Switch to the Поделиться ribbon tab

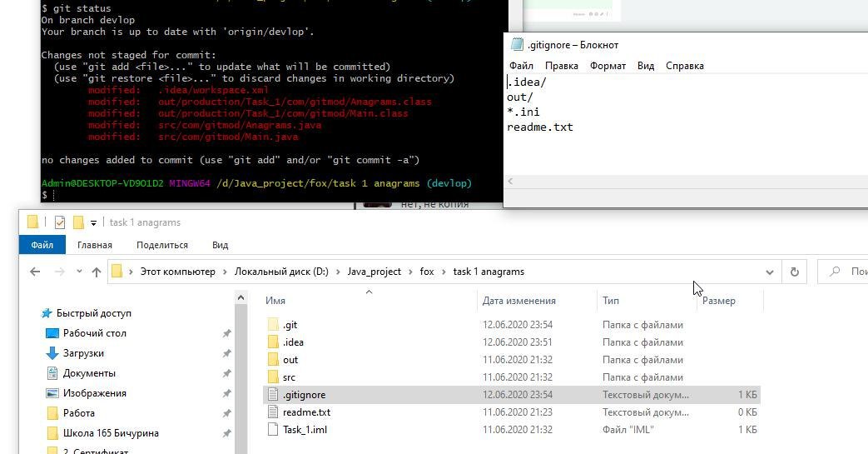click(x=162, y=245)
